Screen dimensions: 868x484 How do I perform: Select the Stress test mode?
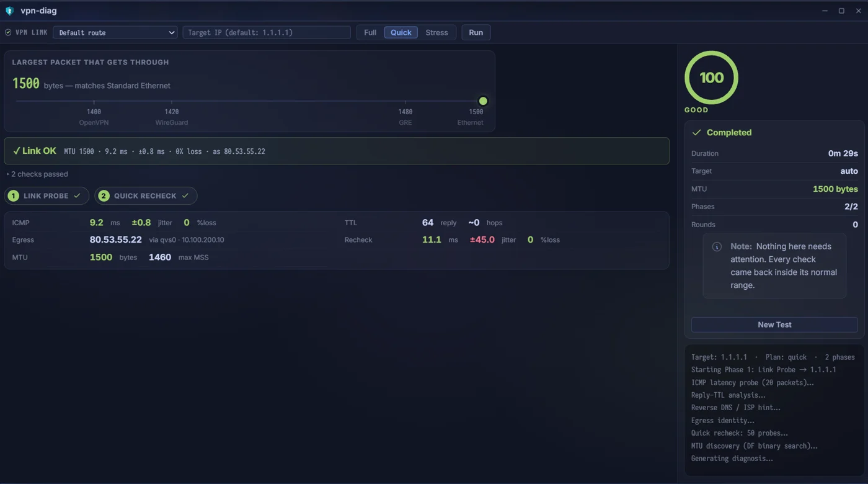tap(436, 32)
